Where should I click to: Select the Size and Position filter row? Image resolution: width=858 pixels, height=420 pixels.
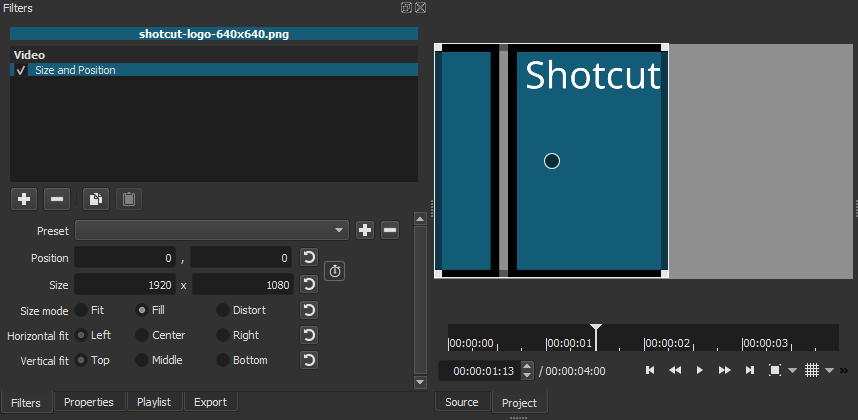[x=214, y=70]
